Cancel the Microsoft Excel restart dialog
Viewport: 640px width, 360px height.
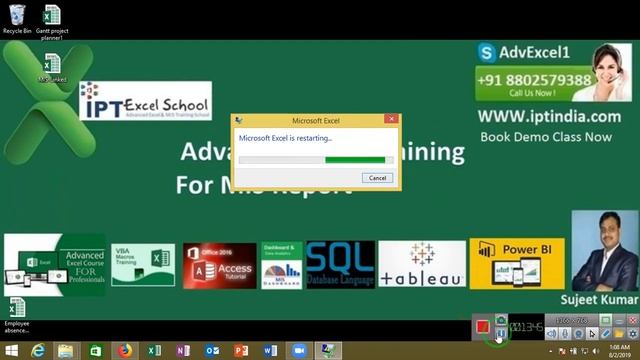point(377,178)
